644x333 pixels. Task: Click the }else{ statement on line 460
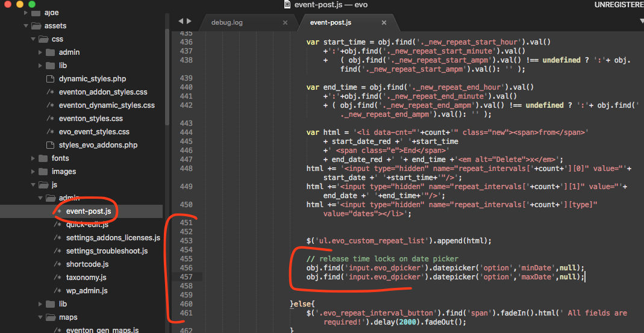click(302, 304)
